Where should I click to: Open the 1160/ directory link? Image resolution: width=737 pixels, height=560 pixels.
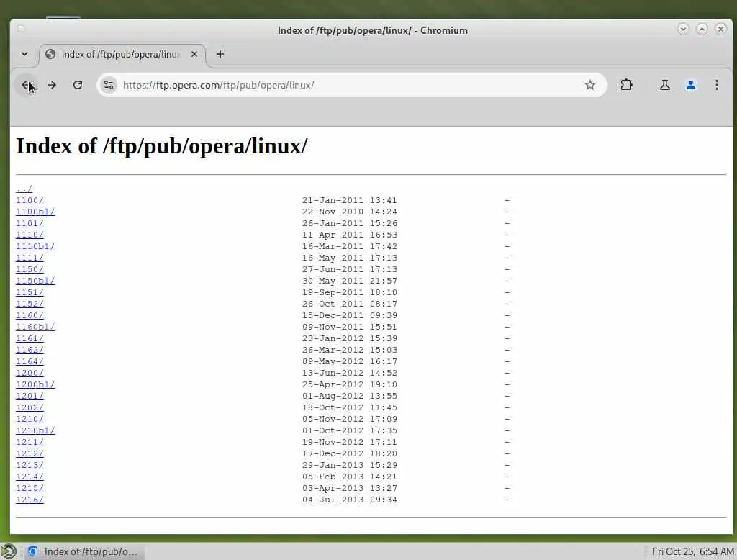pos(30,315)
